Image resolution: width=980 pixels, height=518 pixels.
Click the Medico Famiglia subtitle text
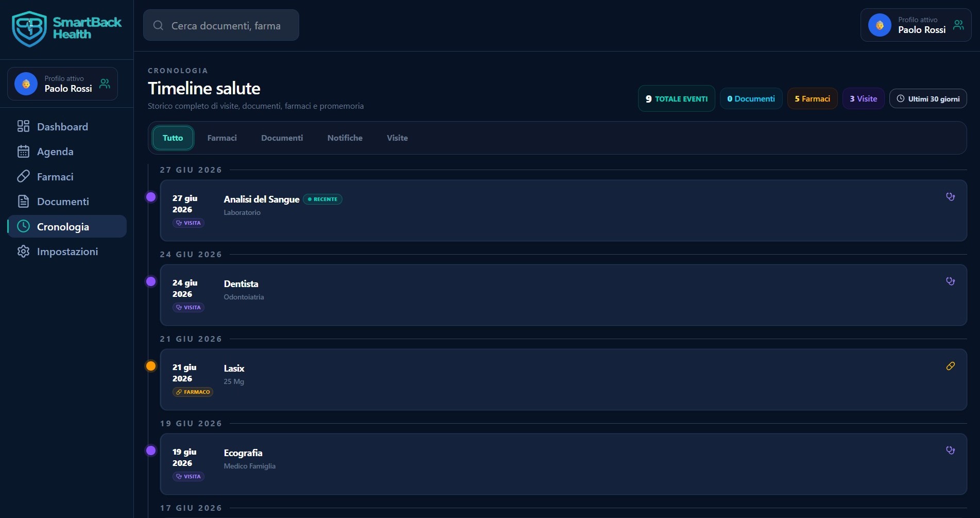coord(250,466)
